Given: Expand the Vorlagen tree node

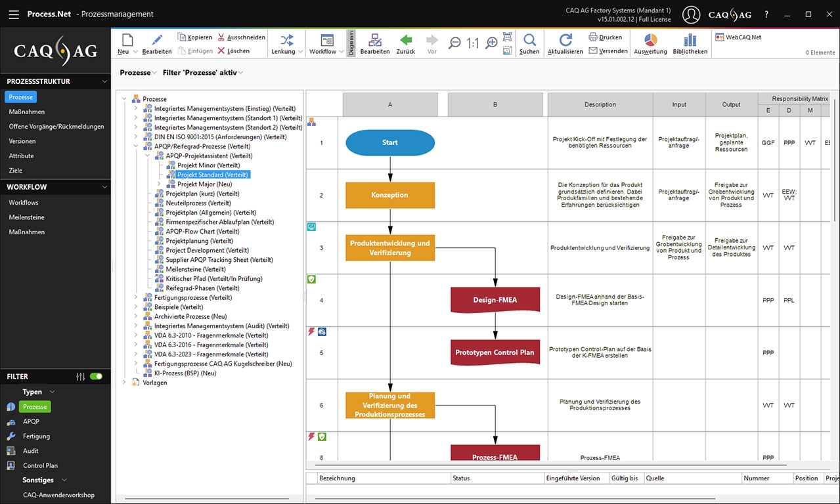Looking at the screenshot, I should (125, 383).
